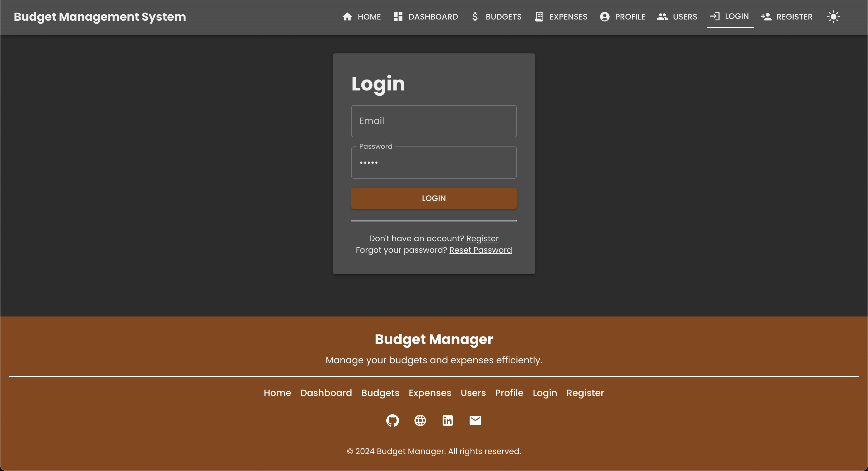This screenshot has width=868, height=471.
Task: Open the Dashboard footer link
Action: click(x=326, y=393)
